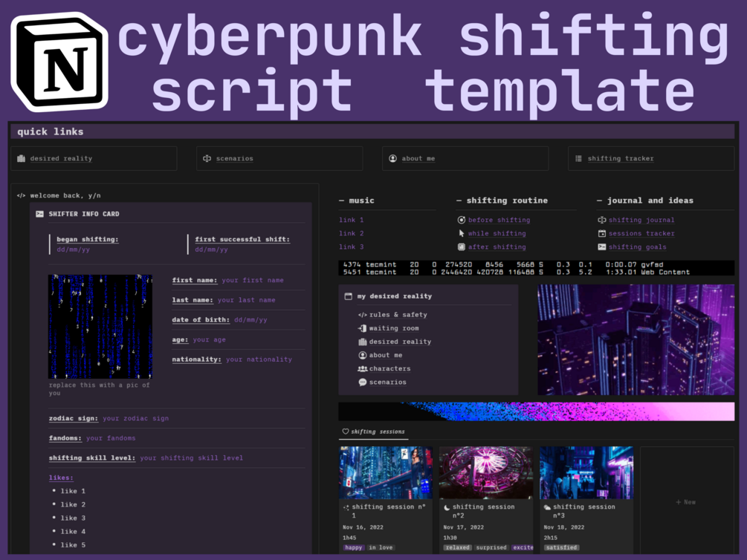Click the your zodiac sign placeholder

pyautogui.click(x=135, y=419)
